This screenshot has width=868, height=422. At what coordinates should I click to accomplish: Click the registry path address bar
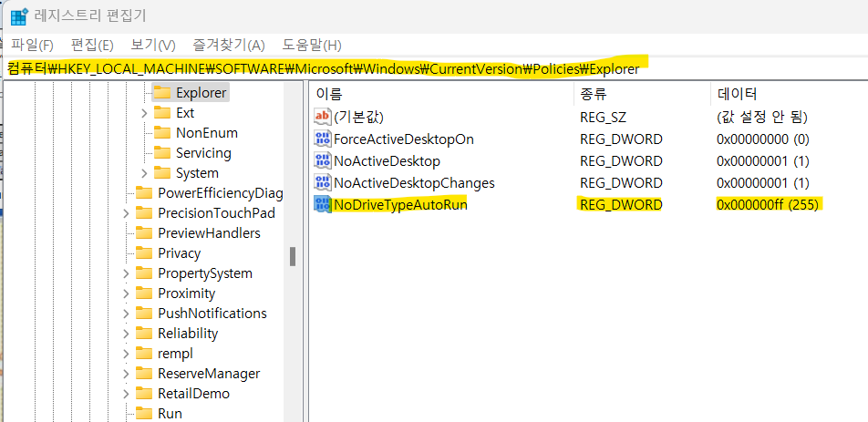pos(434,69)
